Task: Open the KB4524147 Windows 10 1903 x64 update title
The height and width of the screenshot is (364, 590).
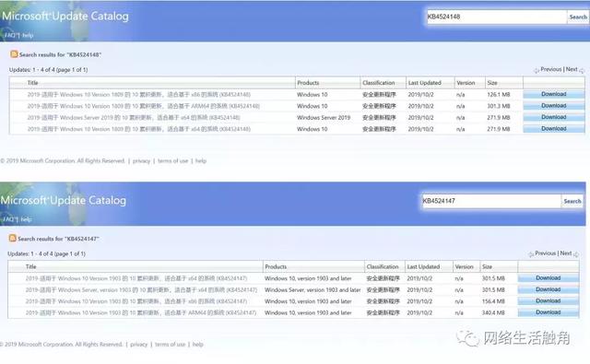Action: pos(136,278)
